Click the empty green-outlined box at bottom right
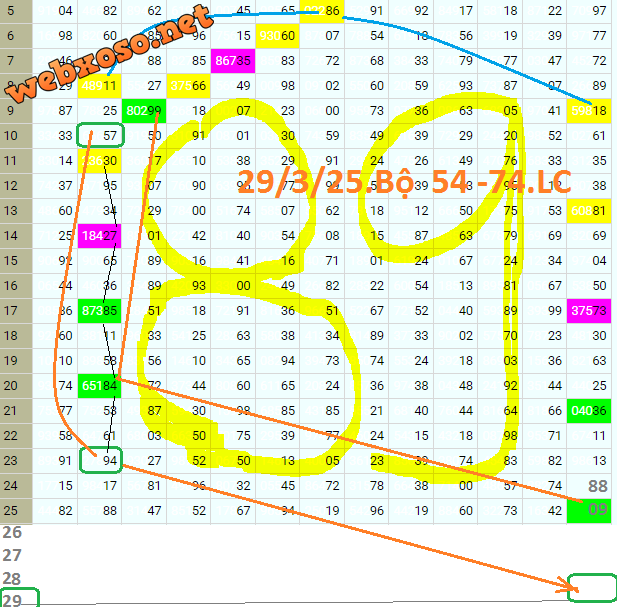This screenshot has width=617, height=607. pos(591,589)
